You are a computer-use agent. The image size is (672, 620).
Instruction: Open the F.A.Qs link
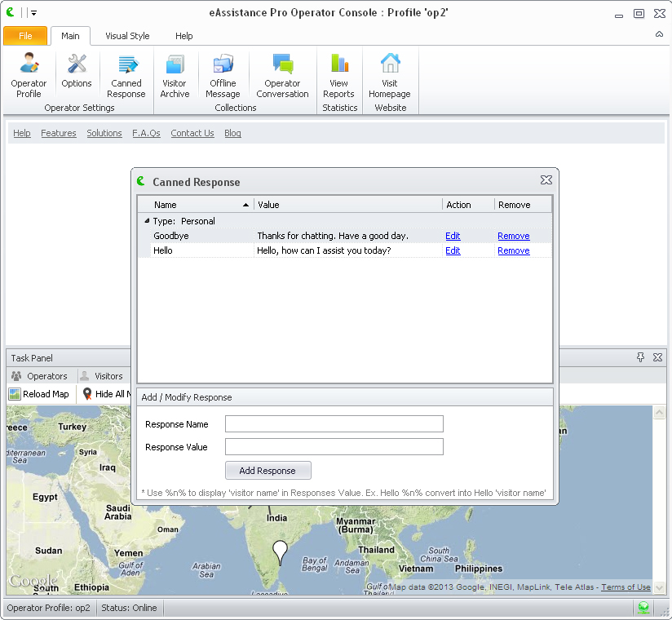(x=146, y=133)
